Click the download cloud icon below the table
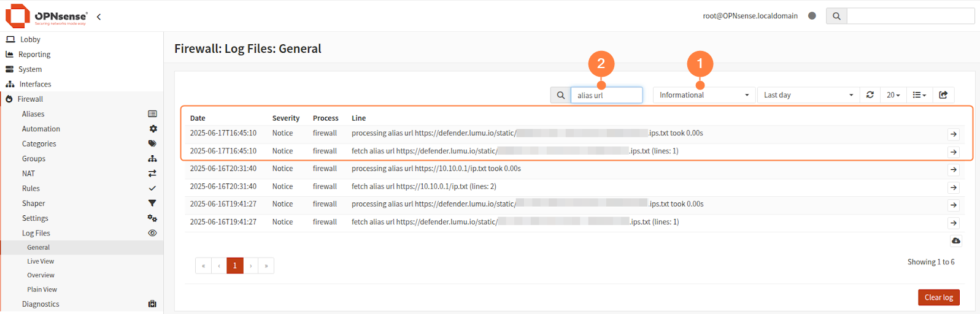Viewport: 980px width, 314px height. click(955, 240)
